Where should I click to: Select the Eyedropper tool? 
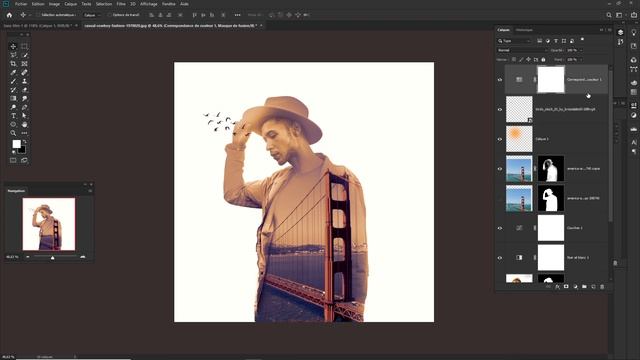[13, 72]
